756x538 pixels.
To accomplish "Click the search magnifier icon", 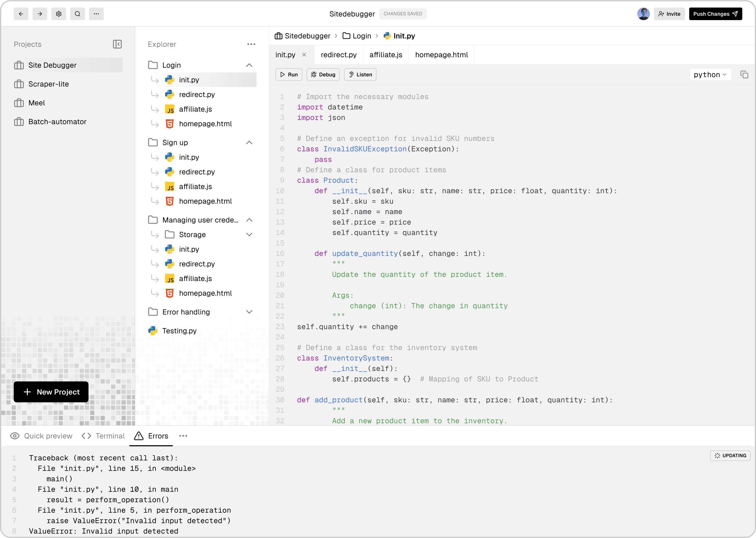I will (x=78, y=14).
